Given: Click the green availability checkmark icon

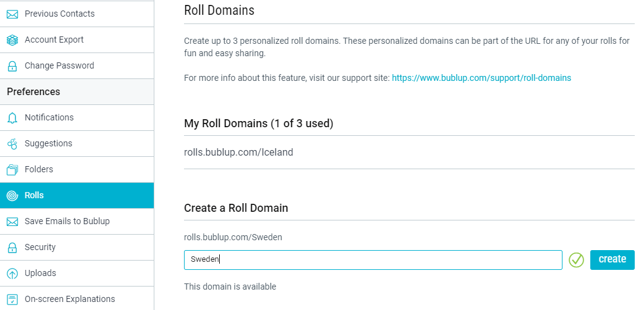Looking at the screenshot, I should (x=576, y=260).
